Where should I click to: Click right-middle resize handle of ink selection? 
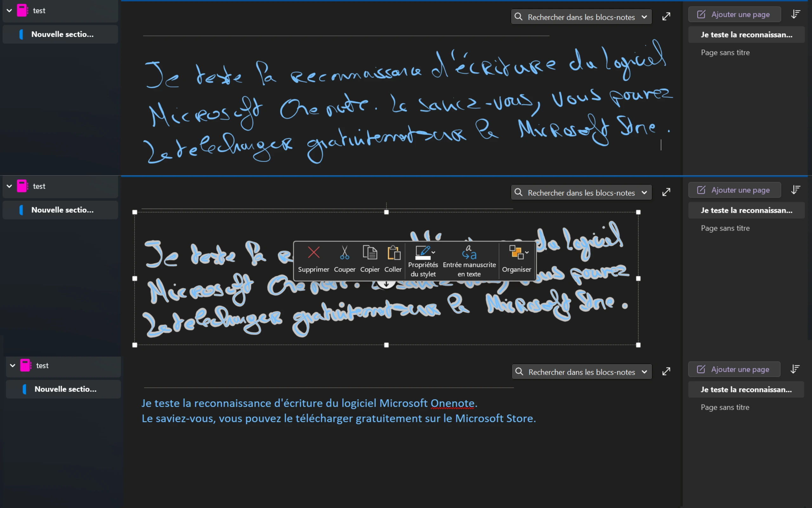(638, 278)
